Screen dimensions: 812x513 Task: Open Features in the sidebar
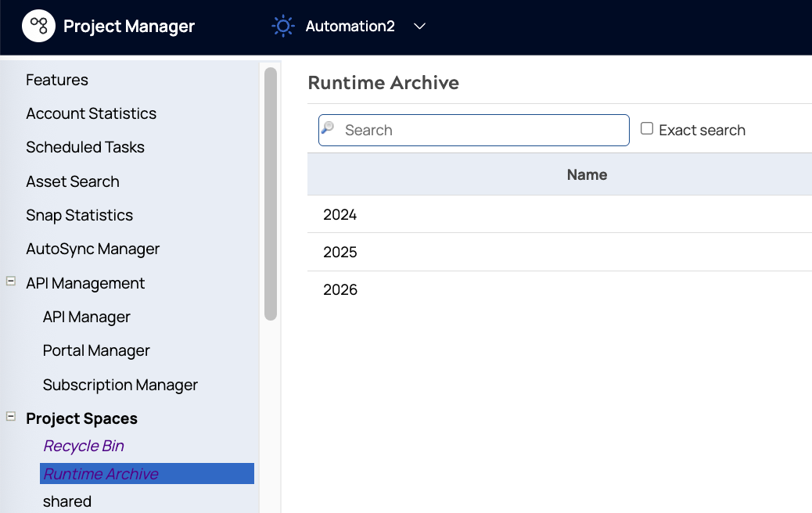click(x=57, y=80)
